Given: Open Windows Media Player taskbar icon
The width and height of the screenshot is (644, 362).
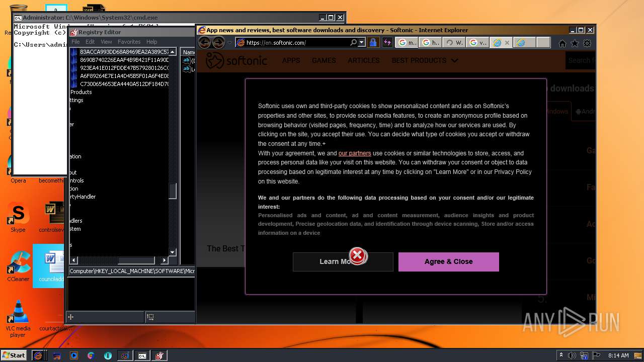Looking at the screenshot, I should tap(74, 355).
